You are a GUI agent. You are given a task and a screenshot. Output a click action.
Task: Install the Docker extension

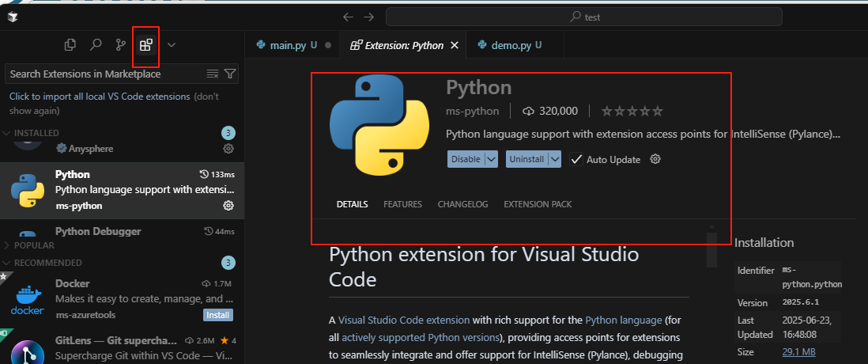(x=217, y=315)
